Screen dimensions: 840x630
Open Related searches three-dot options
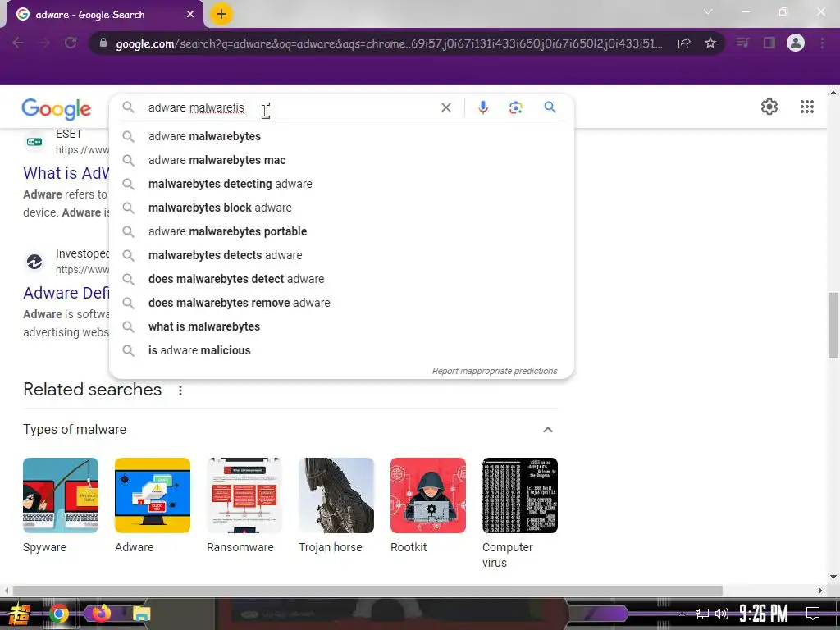click(180, 390)
